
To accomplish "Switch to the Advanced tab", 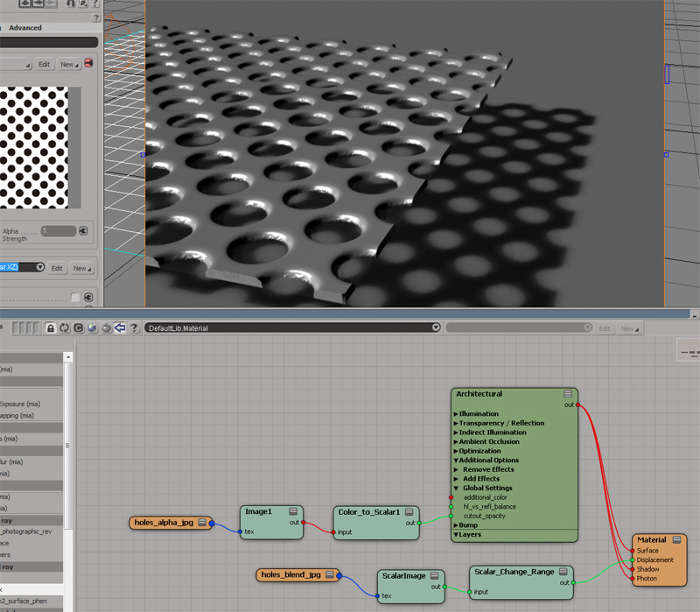I will tap(25, 28).
